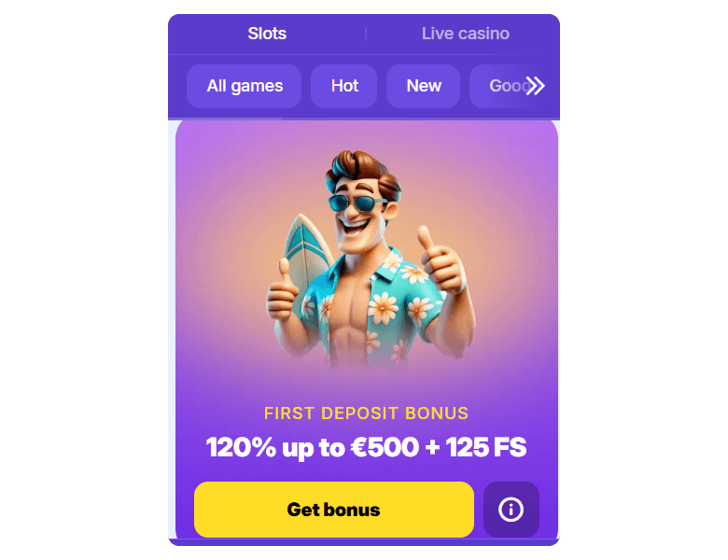
Task: Select the All games filter chip
Action: [x=245, y=86]
